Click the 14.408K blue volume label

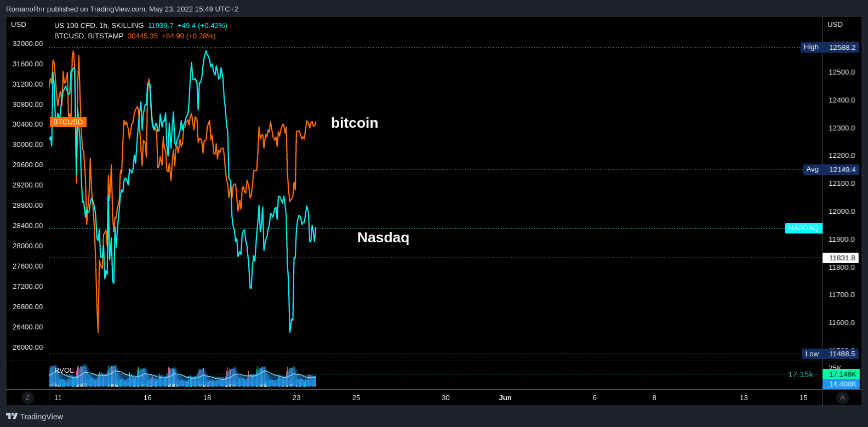(842, 384)
